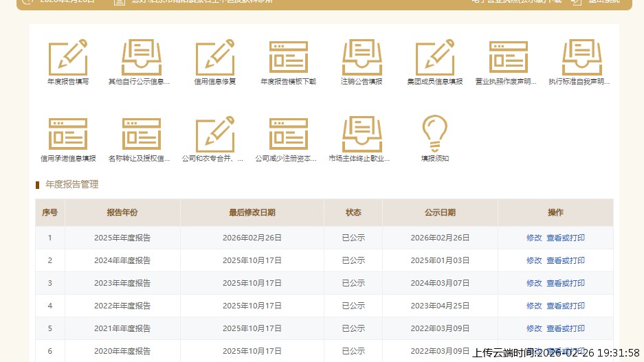Open the 填报须知 lightbulb icon

pos(434,133)
